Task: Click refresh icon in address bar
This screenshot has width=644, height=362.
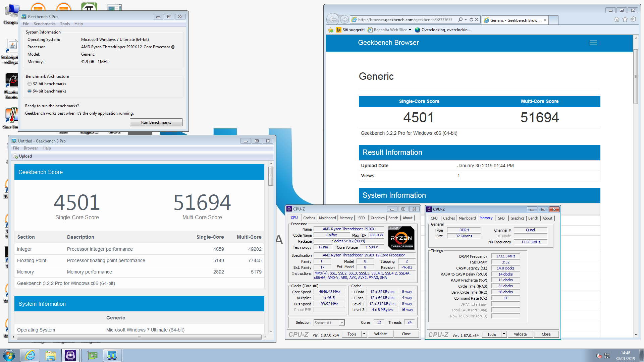Action: pyautogui.click(x=471, y=20)
